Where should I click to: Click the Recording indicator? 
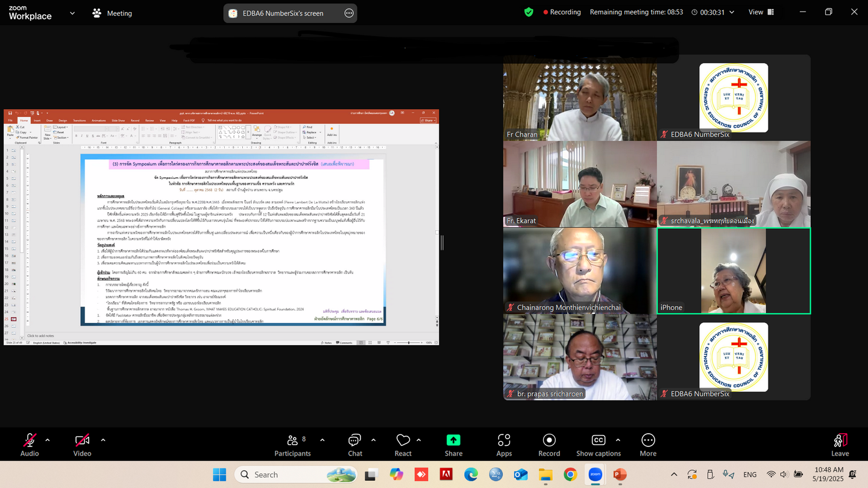point(562,12)
